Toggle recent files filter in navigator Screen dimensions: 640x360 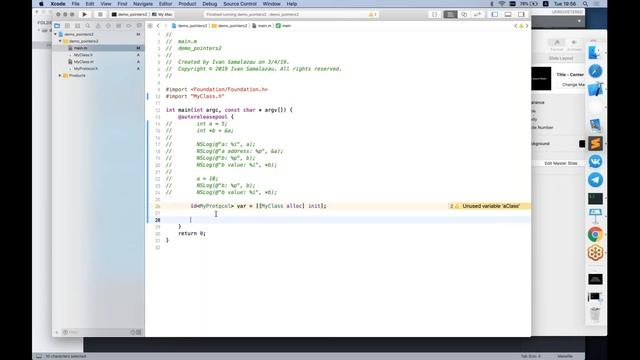click(x=133, y=332)
